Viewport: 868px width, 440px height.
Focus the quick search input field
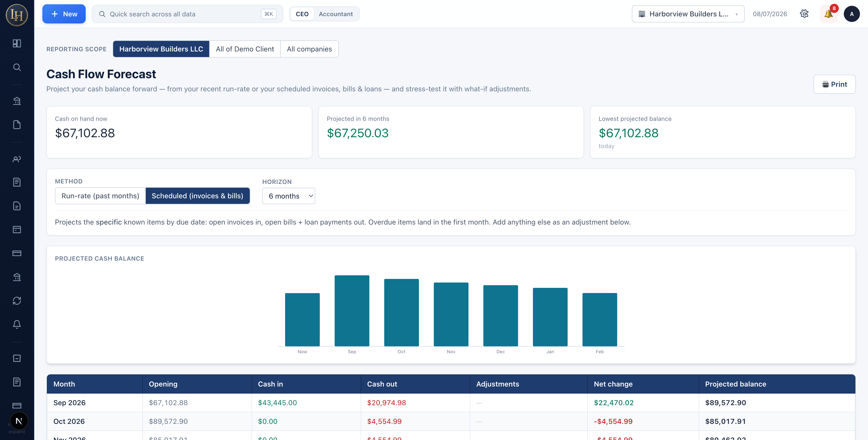click(x=187, y=14)
